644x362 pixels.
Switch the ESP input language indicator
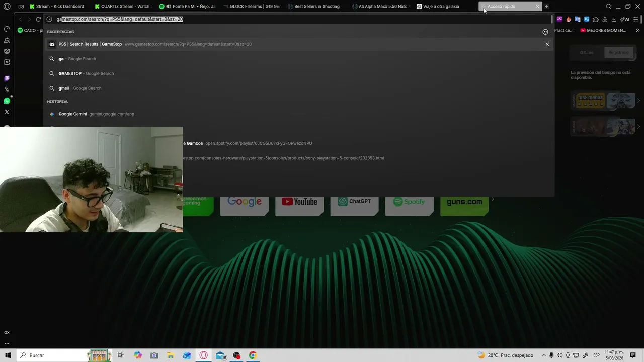tap(596, 355)
